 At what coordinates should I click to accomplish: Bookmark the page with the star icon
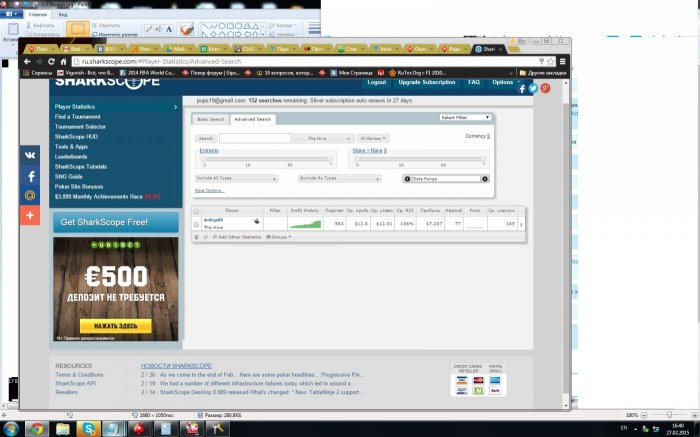(x=550, y=62)
